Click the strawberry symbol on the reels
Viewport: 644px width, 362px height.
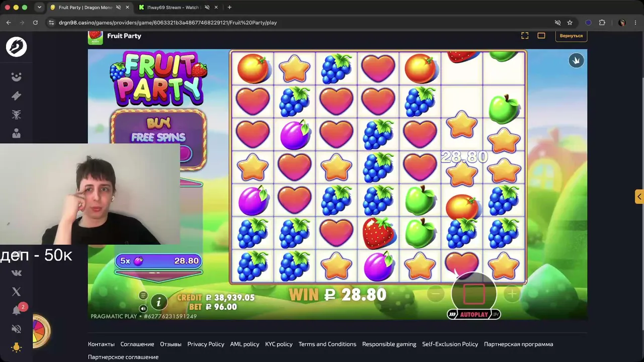[378, 233]
